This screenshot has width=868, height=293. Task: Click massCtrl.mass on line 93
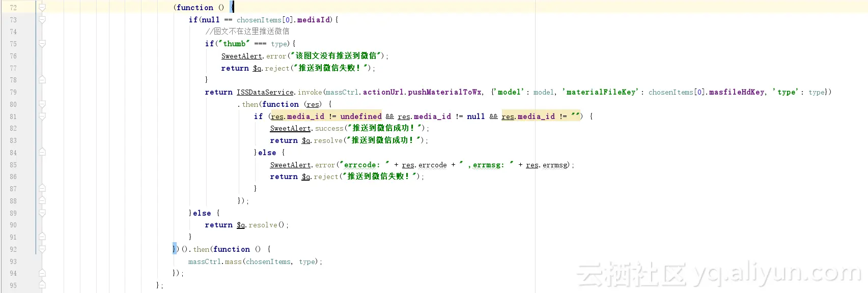pos(215,261)
